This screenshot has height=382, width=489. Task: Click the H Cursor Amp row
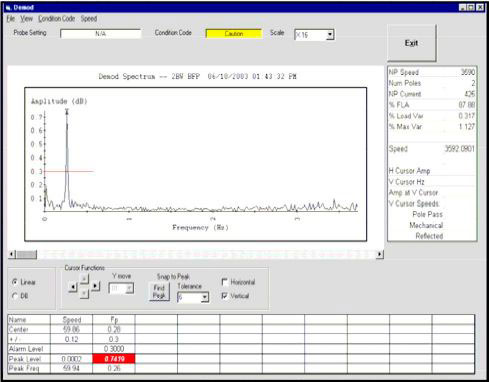click(x=432, y=171)
